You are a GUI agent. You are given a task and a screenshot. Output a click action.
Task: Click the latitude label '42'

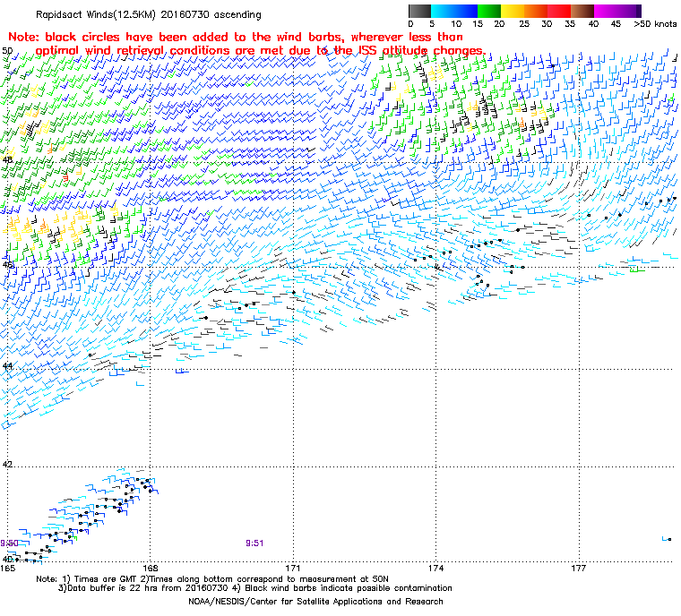tap(7, 465)
